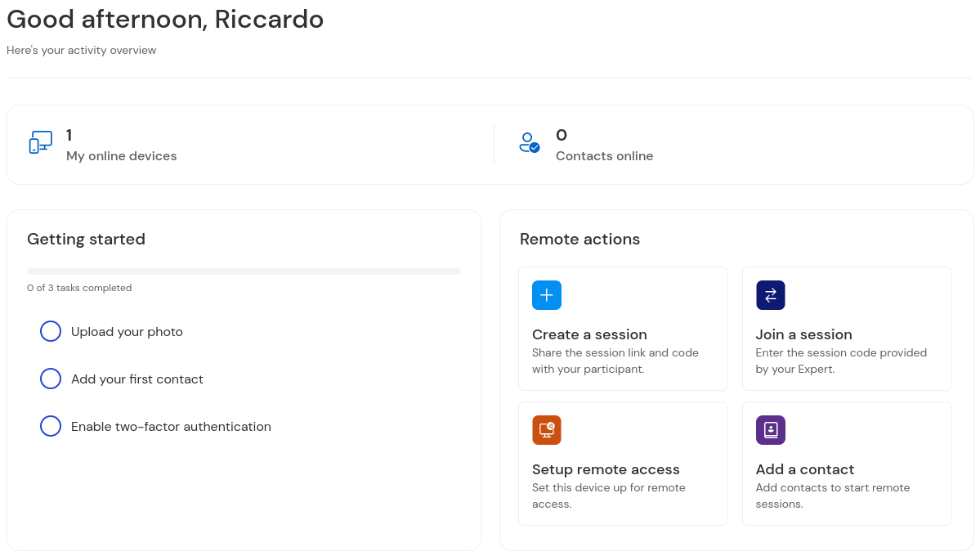Click the Getting started progress bar
This screenshot has height=556, width=980.
244,271
